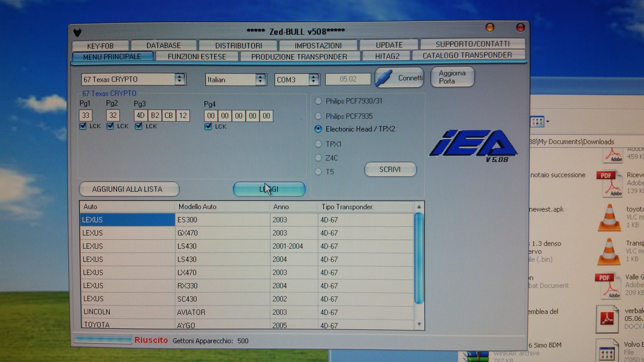Select the LEXUS LS430 2001-2004 row

pyautogui.click(x=247, y=246)
